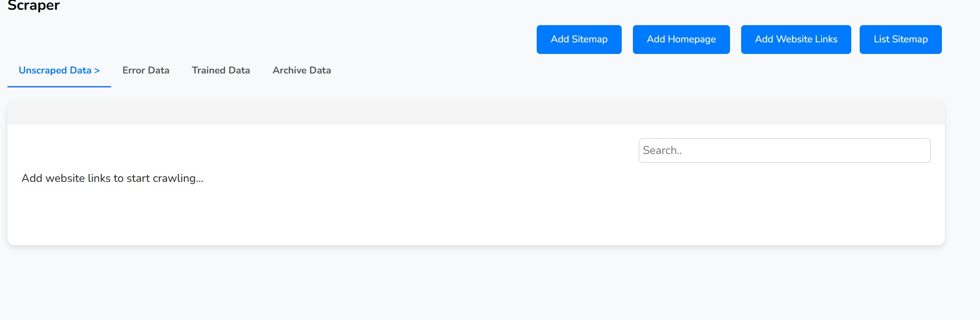The height and width of the screenshot is (320, 980).
Task: Place cursor in the 'Search..' box
Action: coord(784,150)
